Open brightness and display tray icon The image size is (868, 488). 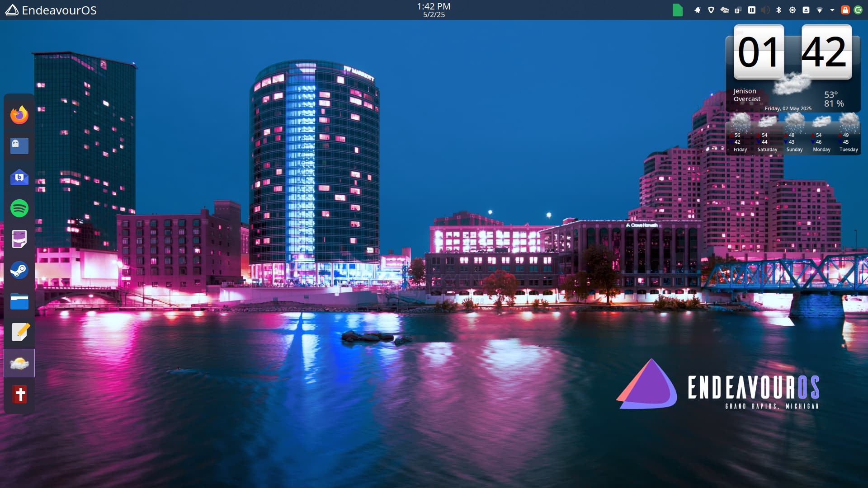point(793,10)
